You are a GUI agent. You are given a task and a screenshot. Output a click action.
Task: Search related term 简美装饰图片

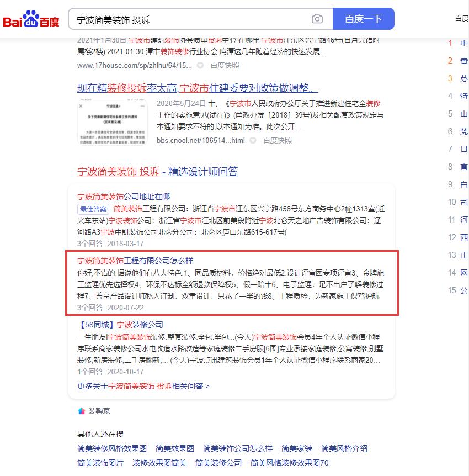100,463
